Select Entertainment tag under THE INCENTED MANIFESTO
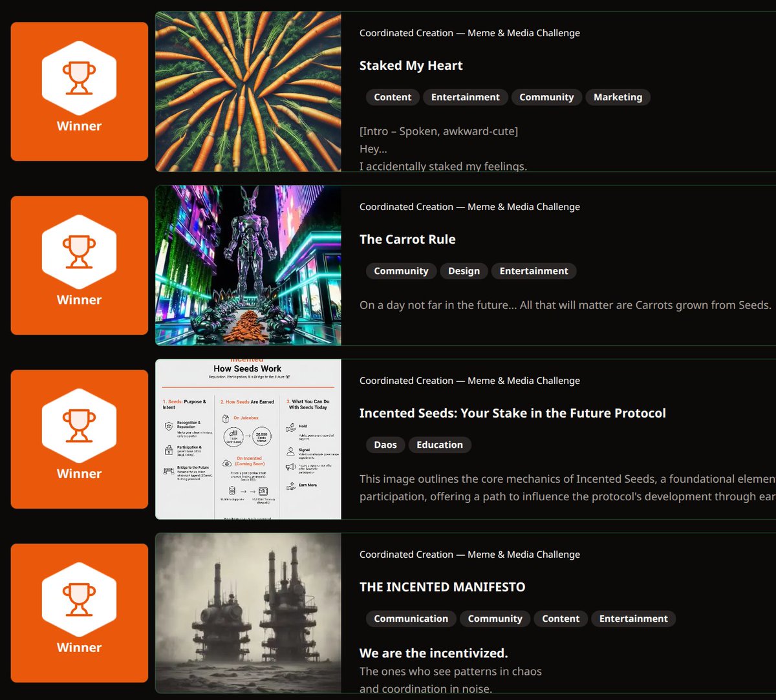Screen dimensions: 776x700 point(634,619)
